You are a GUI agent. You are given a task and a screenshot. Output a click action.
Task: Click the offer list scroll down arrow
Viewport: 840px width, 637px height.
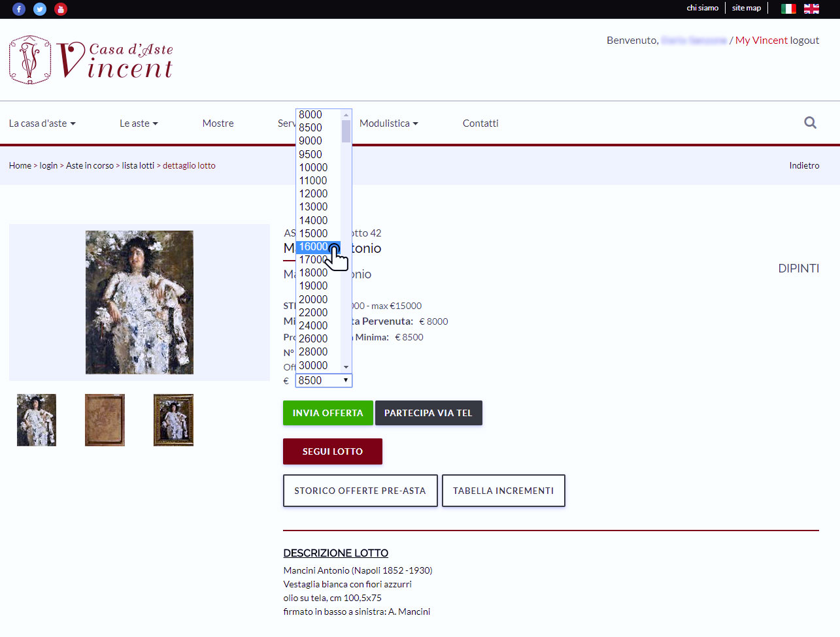tap(346, 367)
